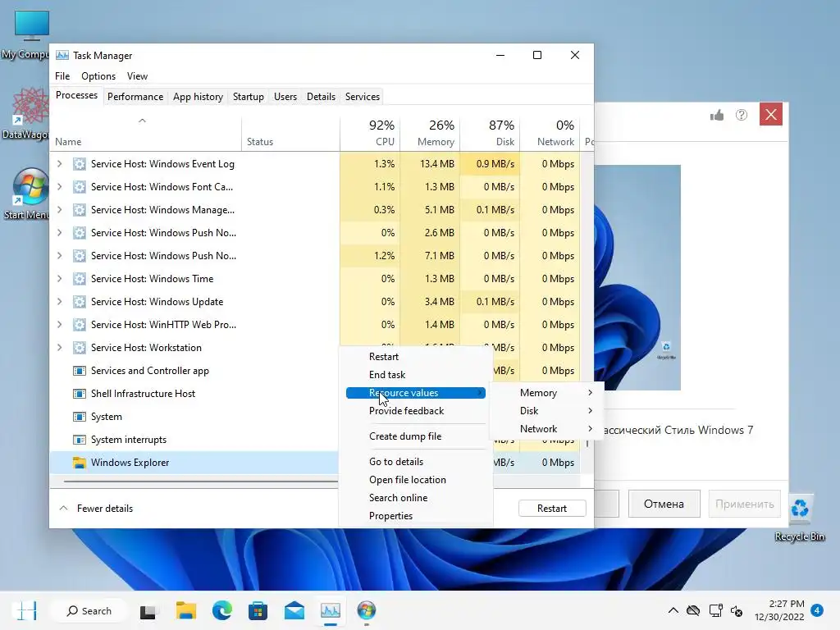840x630 pixels.
Task: Click the muted volume tray icon
Action: [737, 610]
